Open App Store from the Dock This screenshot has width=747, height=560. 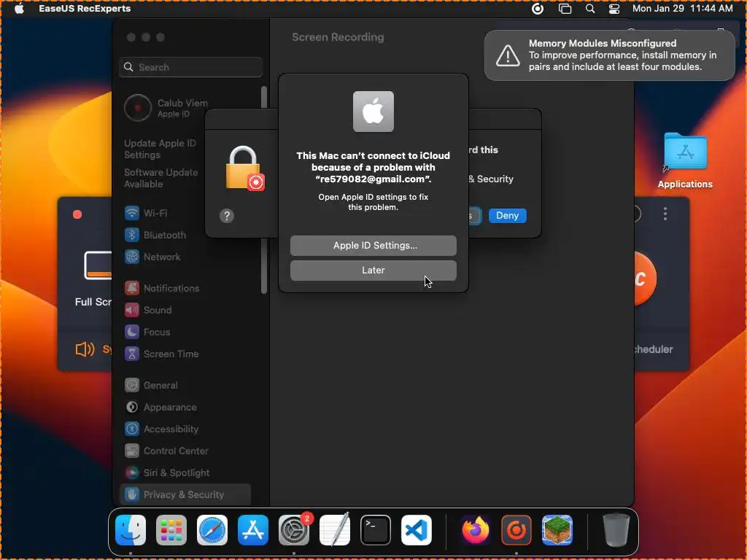[x=253, y=530]
